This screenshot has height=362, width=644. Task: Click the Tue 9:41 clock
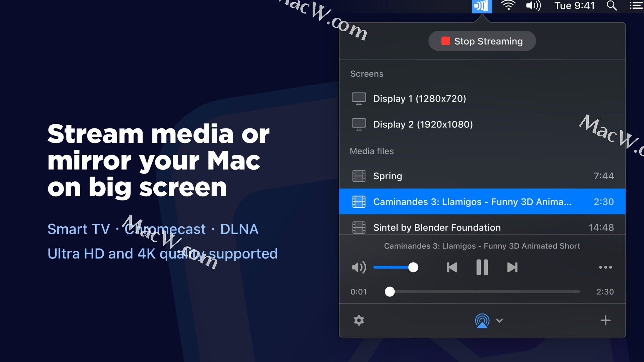[574, 6]
